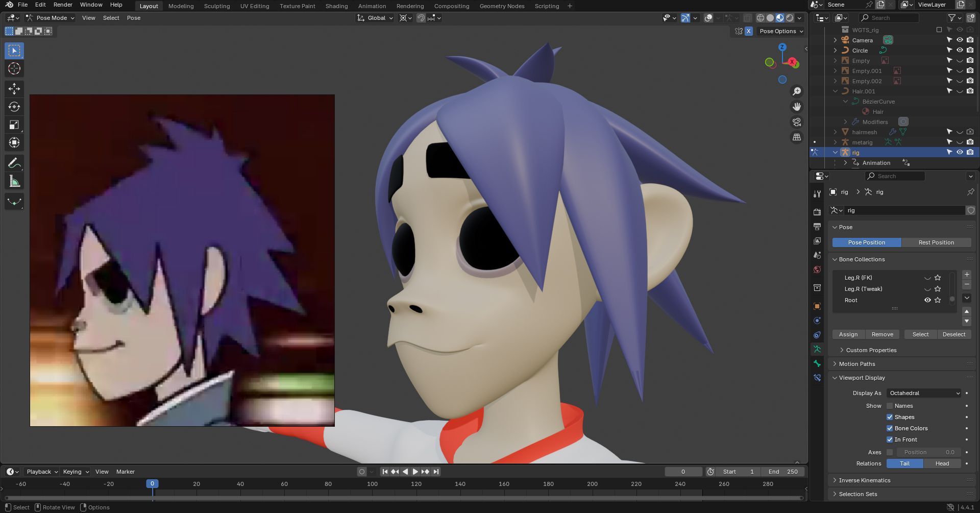Activate the Rotate tool

click(x=14, y=107)
